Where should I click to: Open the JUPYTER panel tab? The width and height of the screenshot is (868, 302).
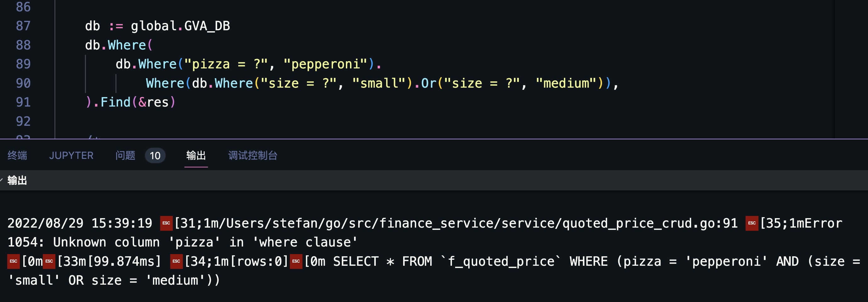pos(71,155)
